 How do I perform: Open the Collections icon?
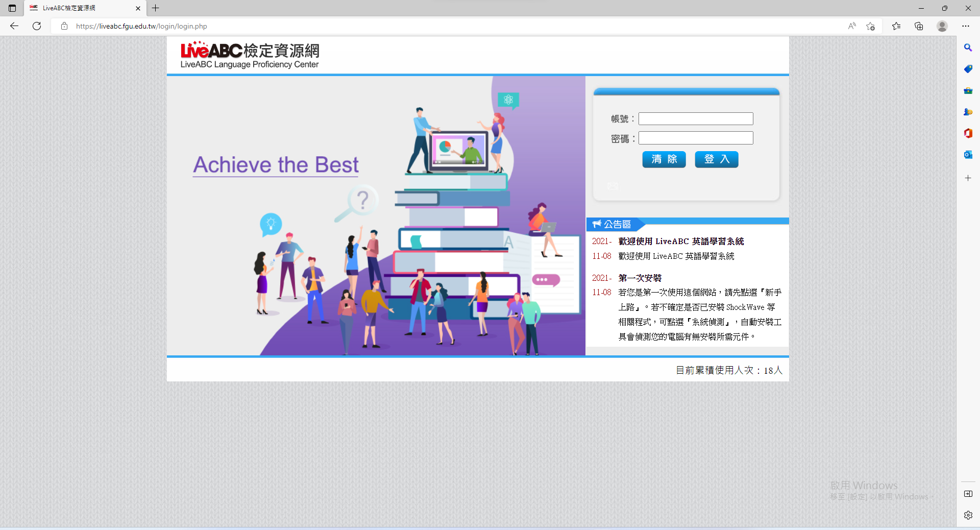[x=919, y=26]
